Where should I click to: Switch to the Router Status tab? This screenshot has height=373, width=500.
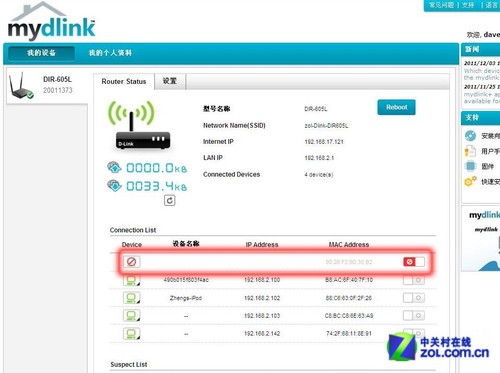point(124,82)
